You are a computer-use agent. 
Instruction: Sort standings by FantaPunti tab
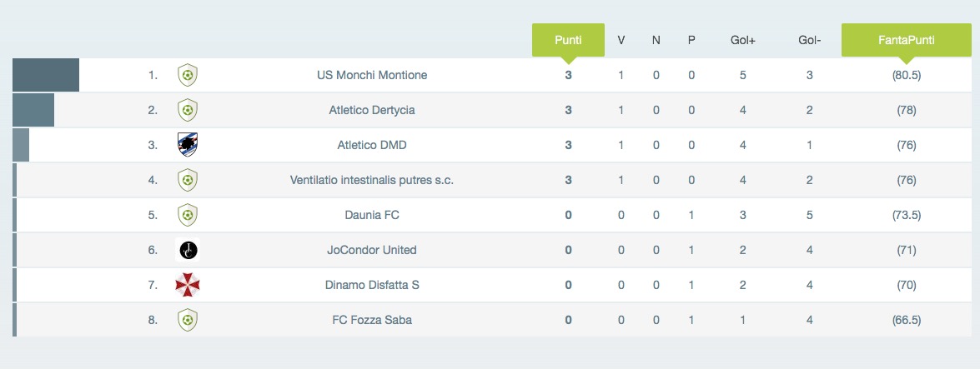907,40
